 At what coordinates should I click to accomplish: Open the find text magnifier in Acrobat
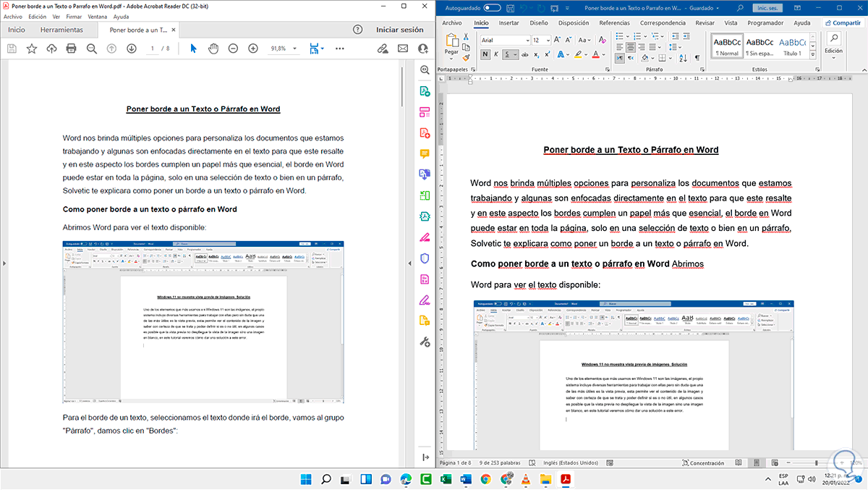(x=91, y=48)
